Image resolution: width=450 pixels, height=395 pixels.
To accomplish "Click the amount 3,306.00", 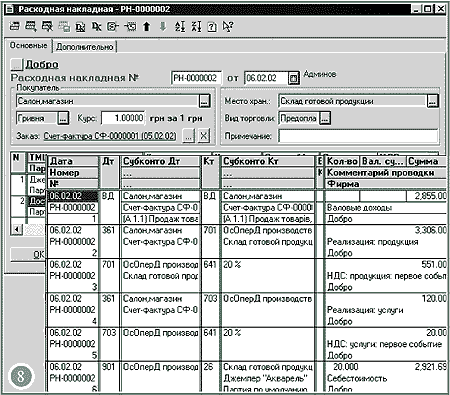I will tap(430, 230).
